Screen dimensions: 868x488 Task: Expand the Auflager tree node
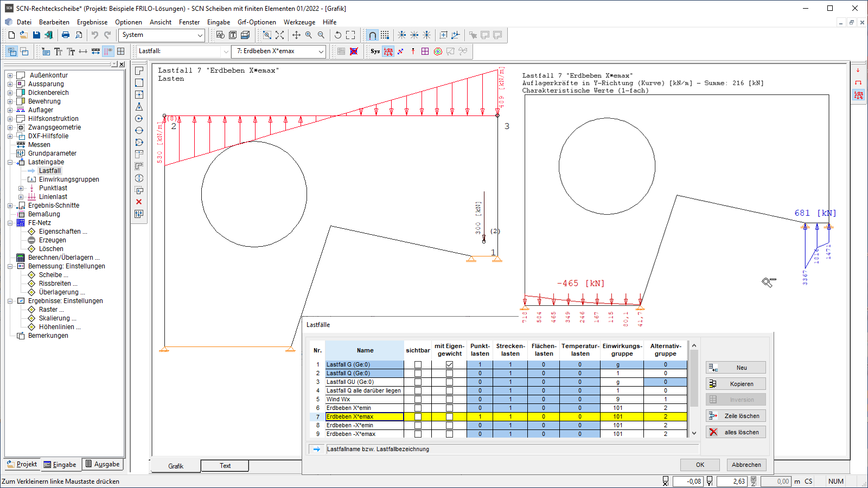coord(10,110)
